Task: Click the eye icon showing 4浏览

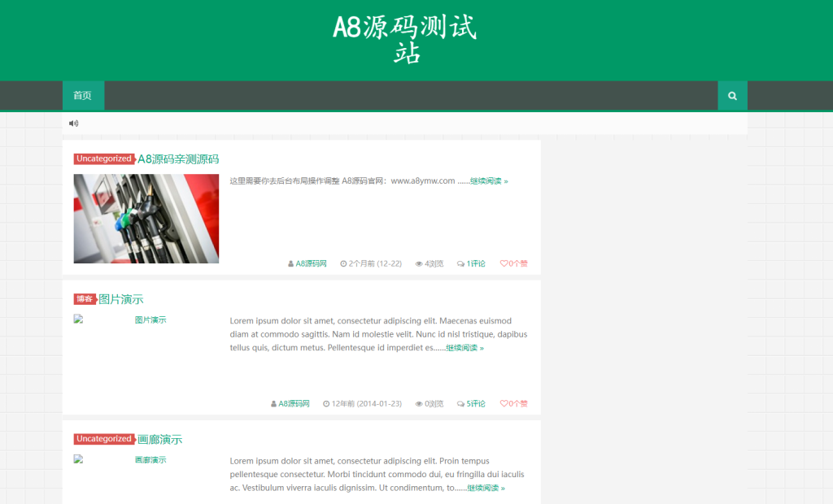Action: pyautogui.click(x=420, y=263)
